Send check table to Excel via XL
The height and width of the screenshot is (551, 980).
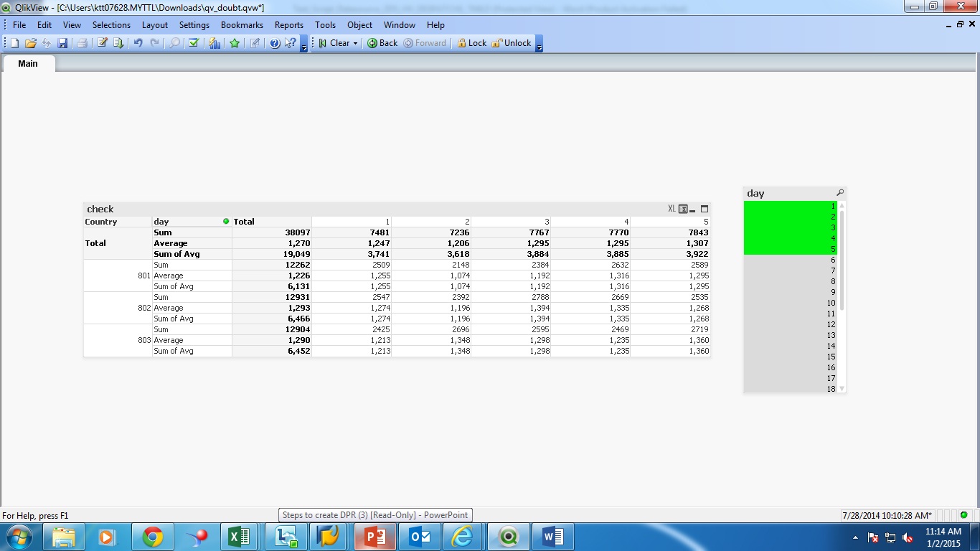point(672,209)
